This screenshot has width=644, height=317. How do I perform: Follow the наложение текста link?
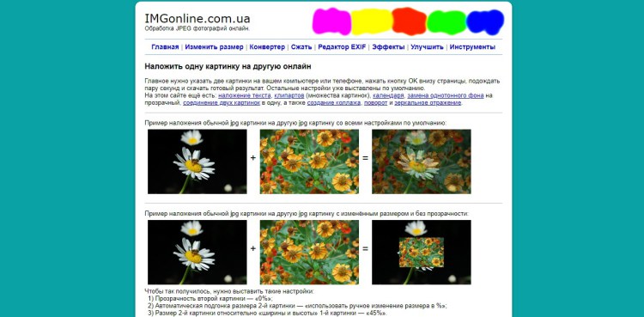245,95
